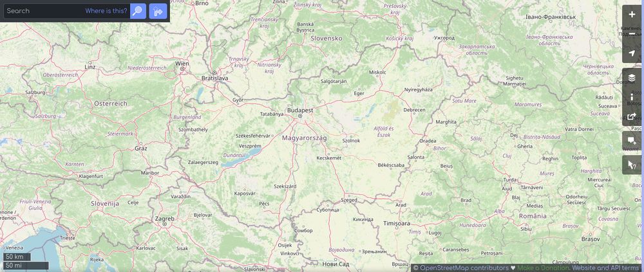Image resolution: width=644 pixels, height=272 pixels.
Task: Open the map Layers panel
Action: coord(632,78)
